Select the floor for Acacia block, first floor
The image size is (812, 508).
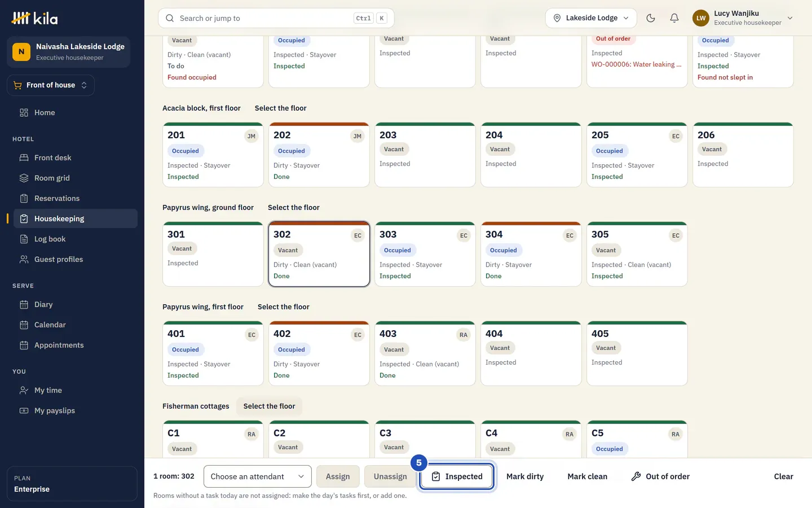tap(281, 108)
